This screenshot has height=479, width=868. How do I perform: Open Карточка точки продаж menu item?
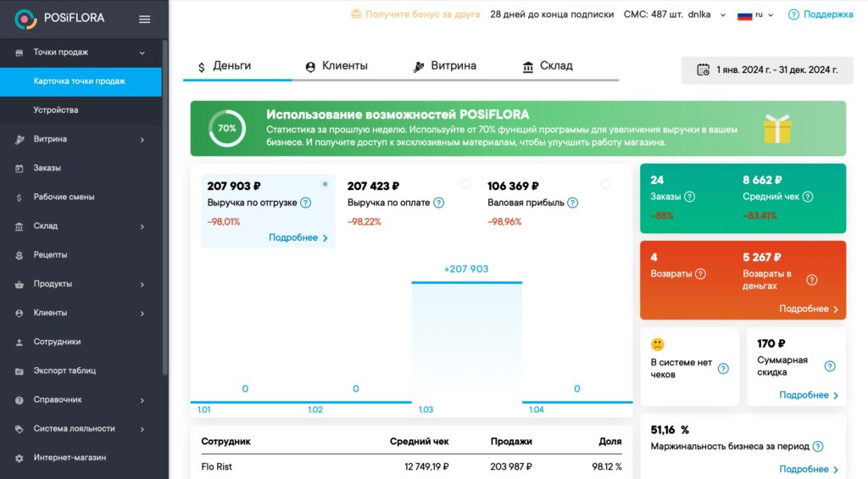tap(81, 81)
